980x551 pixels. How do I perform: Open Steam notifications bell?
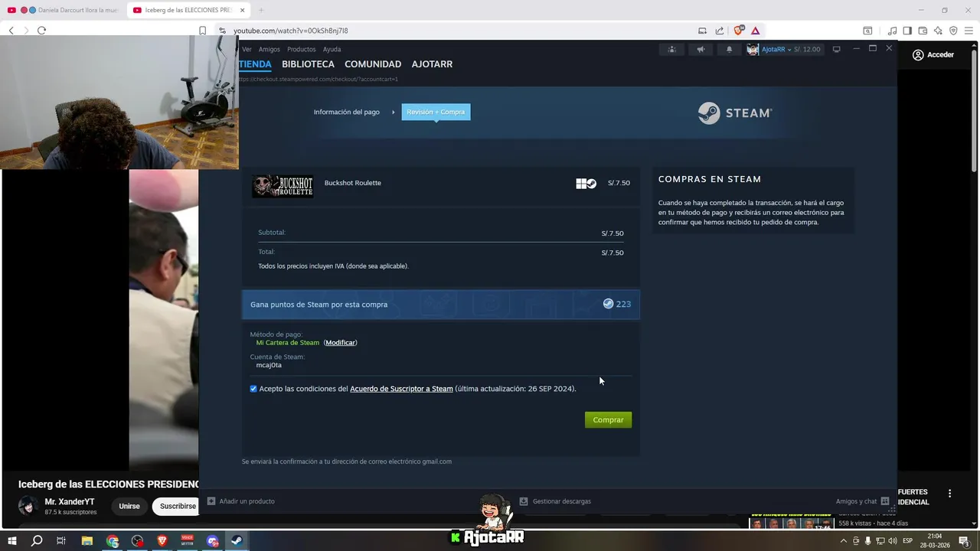coord(729,49)
